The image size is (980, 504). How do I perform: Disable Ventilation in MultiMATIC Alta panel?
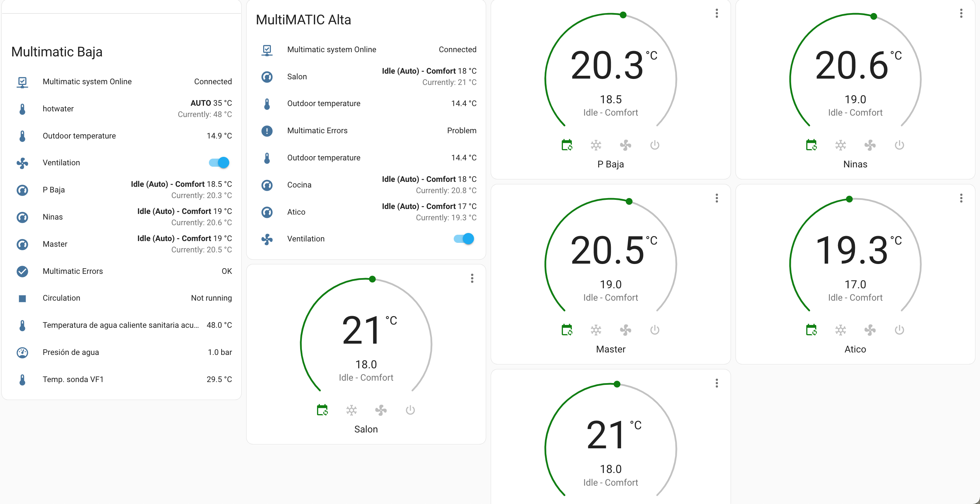(x=464, y=239)
